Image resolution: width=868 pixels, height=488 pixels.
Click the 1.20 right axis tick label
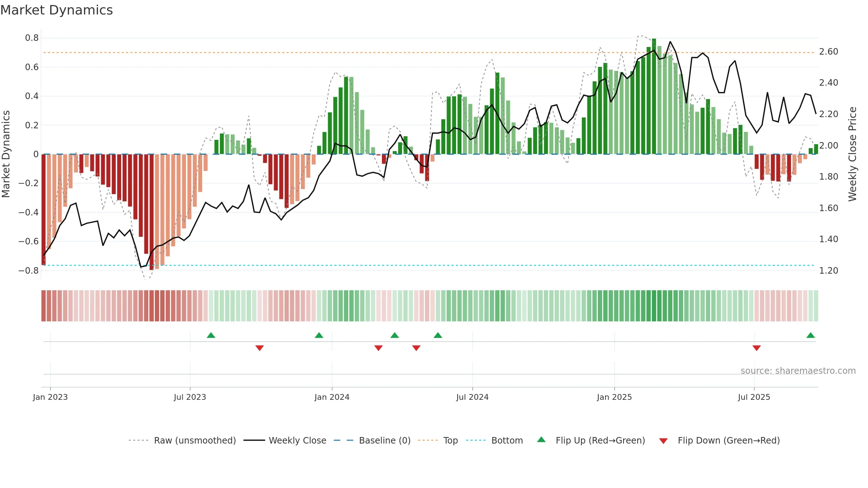[x=829, y=270]
